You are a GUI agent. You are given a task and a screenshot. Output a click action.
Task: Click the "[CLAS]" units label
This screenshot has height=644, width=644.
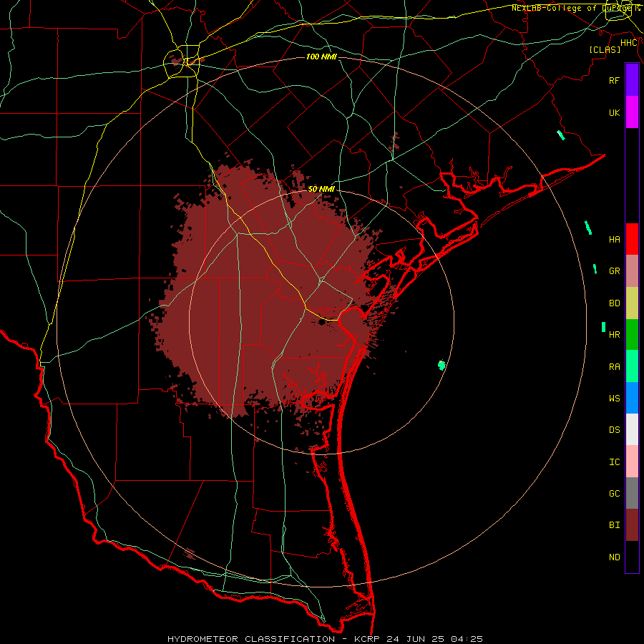tap(605, 49)
